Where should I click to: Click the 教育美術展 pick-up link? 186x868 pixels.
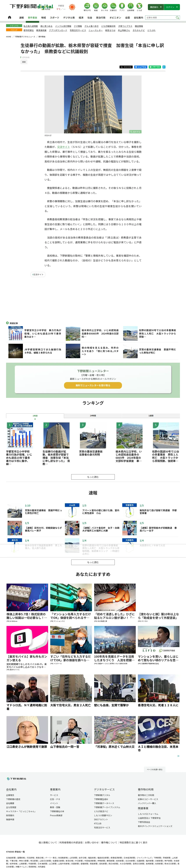[41, 30]
